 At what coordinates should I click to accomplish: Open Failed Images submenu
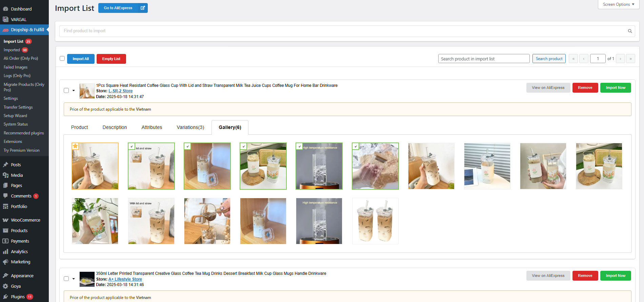(16, 67)
